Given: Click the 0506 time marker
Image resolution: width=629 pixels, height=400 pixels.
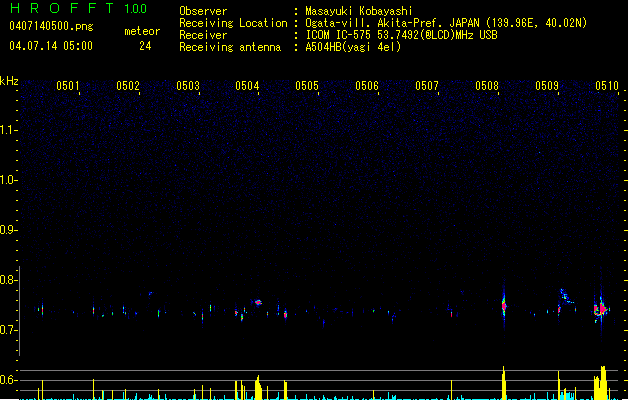Looking at the screenshot, I should point(367,86).
